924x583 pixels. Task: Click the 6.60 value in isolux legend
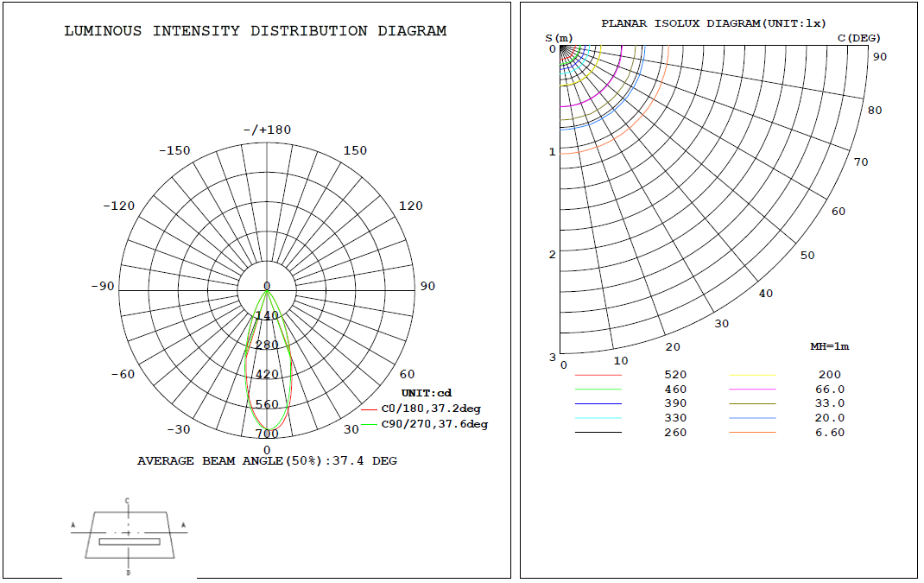coord(830,433)
